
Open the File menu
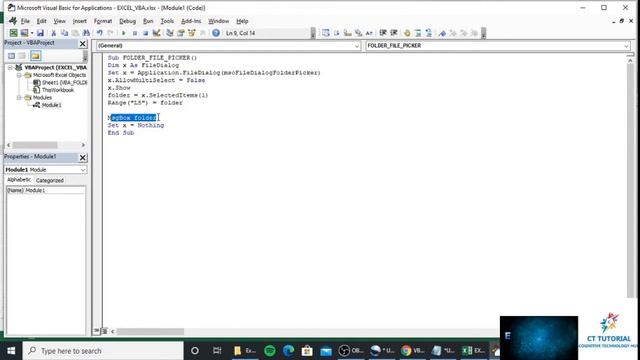pos(25,21)
